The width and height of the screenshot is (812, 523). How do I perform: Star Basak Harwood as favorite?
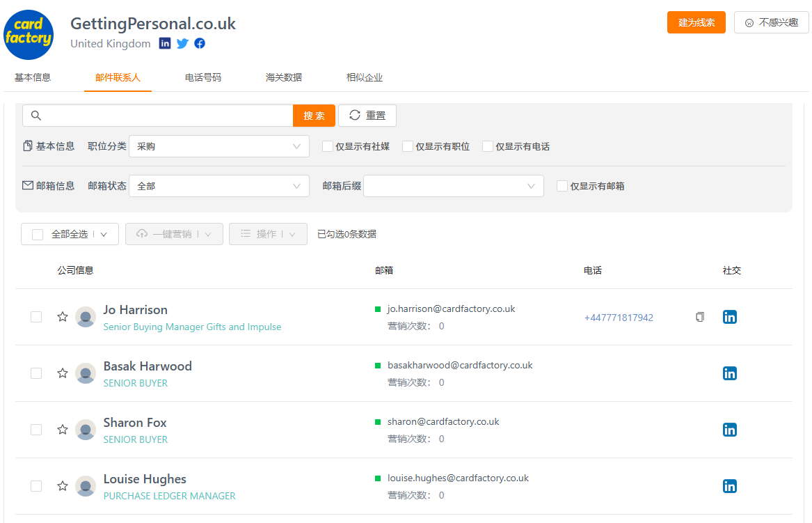click(63, 373)
